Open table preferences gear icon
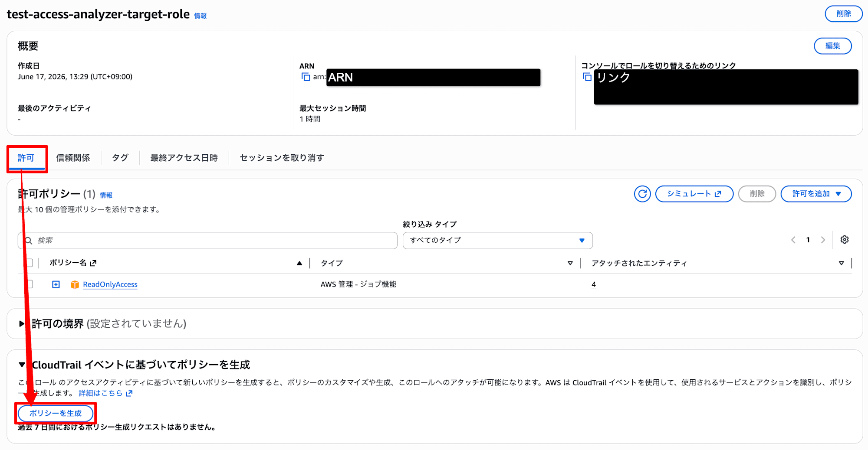Image resolution: width=868 pixels, height=450 pixels. tap(845, 240)
